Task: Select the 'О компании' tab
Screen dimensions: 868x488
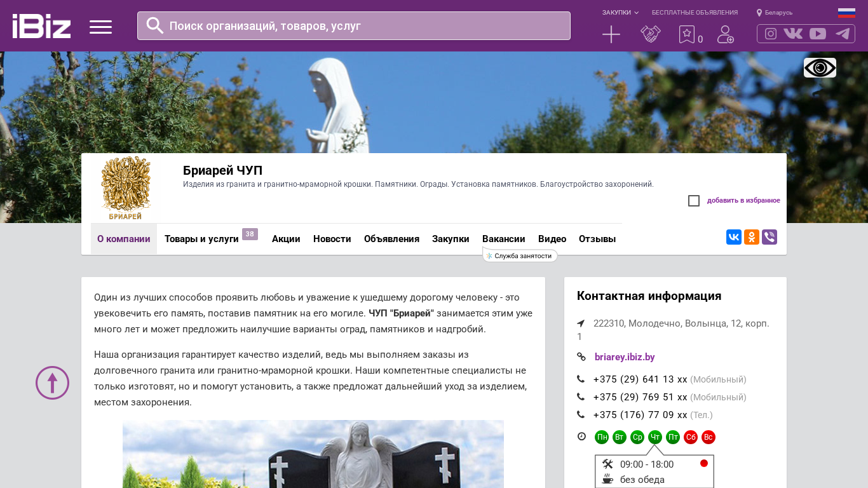Action: (124, 239)
